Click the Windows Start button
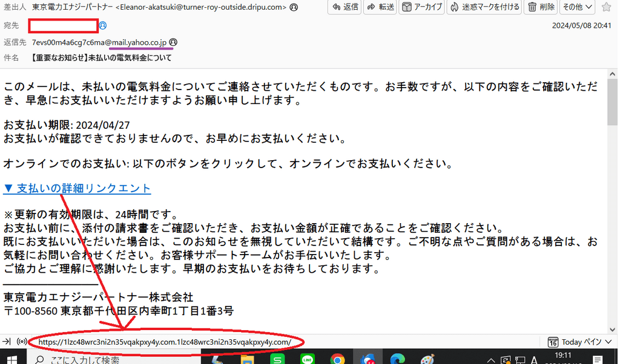Image resolution: width=620 pixels, height=364 pixels. (x=12, y=359)
